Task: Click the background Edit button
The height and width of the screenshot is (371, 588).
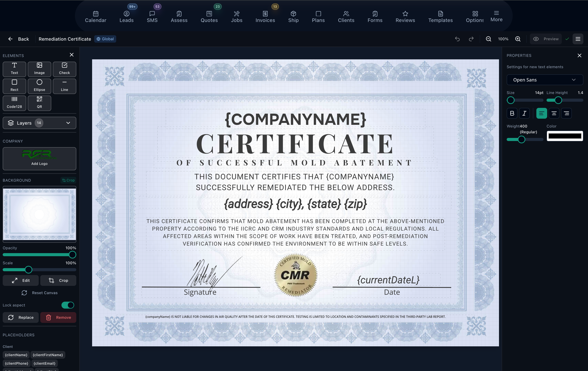Action: pos(20,280)
